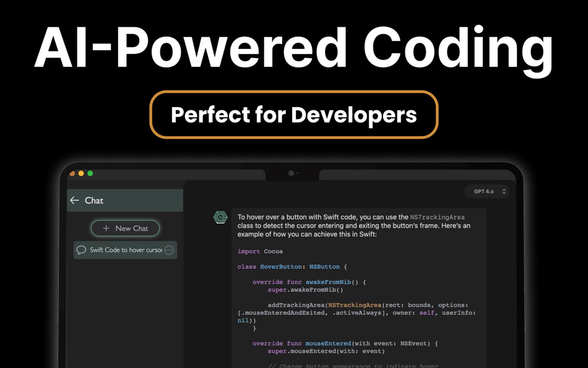The width and height of the screenshot is (588, 368).
Task: Click the AI assistant avatar icon
Action: pos(220,217)
